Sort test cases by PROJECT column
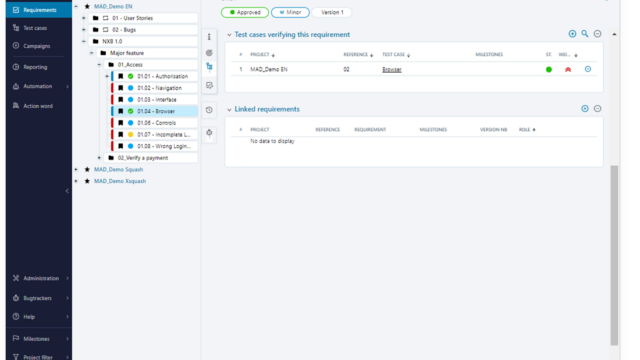Image resolution: width=640 pixels, height=360 pixels. [262, 54]
